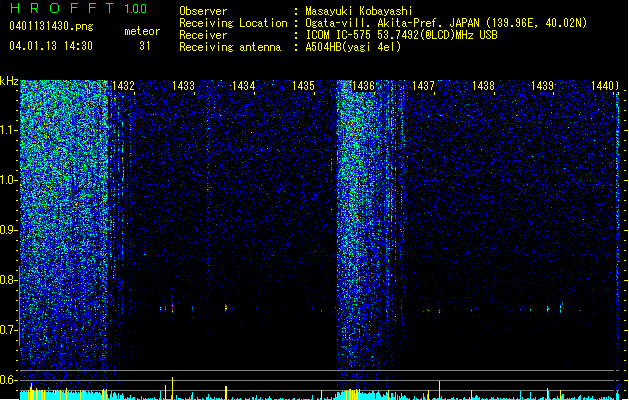
Task: Click the meteor echo just before 1439
Action: 548,309
